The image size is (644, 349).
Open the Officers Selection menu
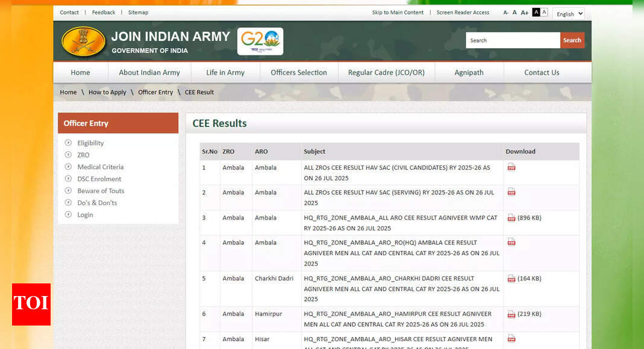pyautogui.click(x=299, y=73)
